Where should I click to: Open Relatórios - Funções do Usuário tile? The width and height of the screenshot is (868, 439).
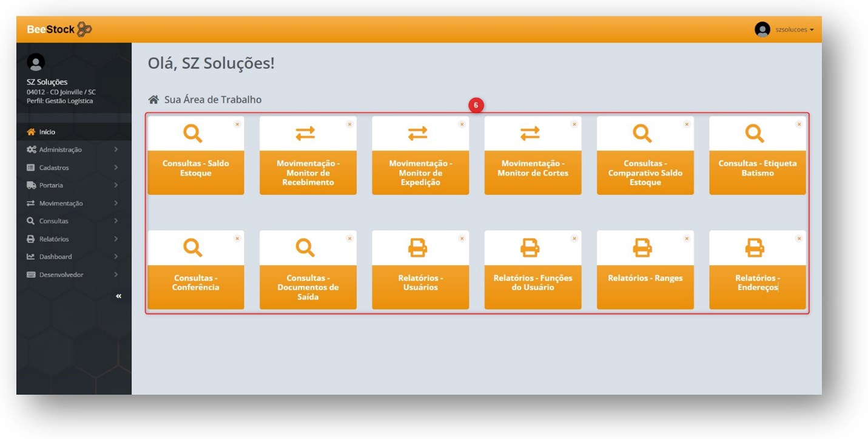tap(532, 282)
